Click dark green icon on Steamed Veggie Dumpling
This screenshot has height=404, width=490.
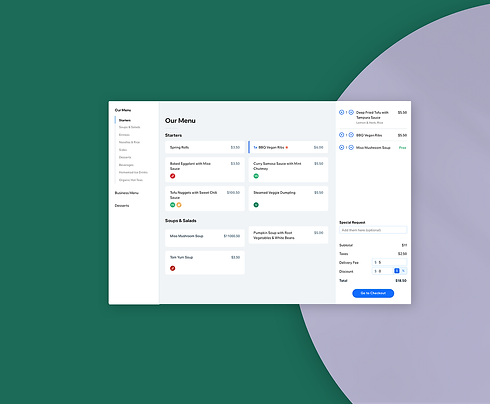[x=256, y=205]
